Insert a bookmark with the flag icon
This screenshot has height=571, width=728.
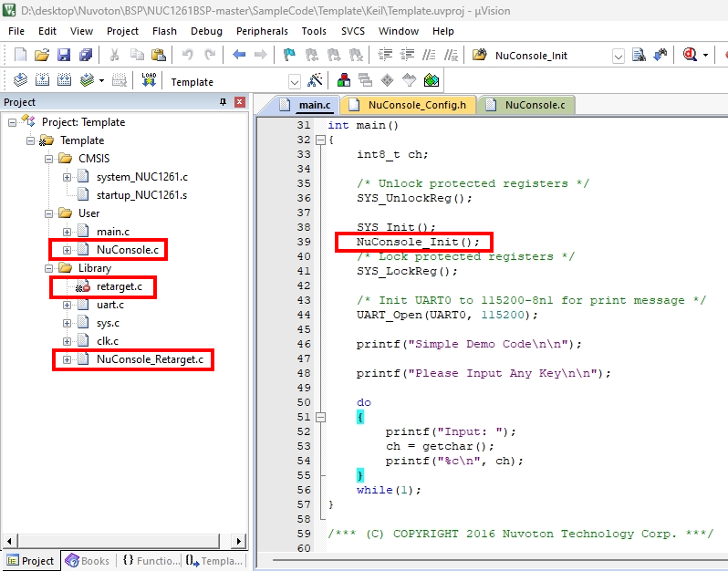click(x=289, y=55)
